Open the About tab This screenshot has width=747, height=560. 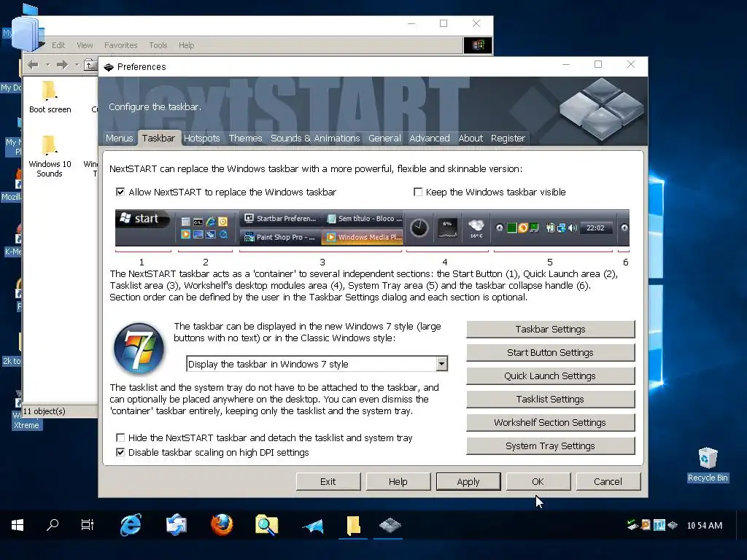[471, 138]
